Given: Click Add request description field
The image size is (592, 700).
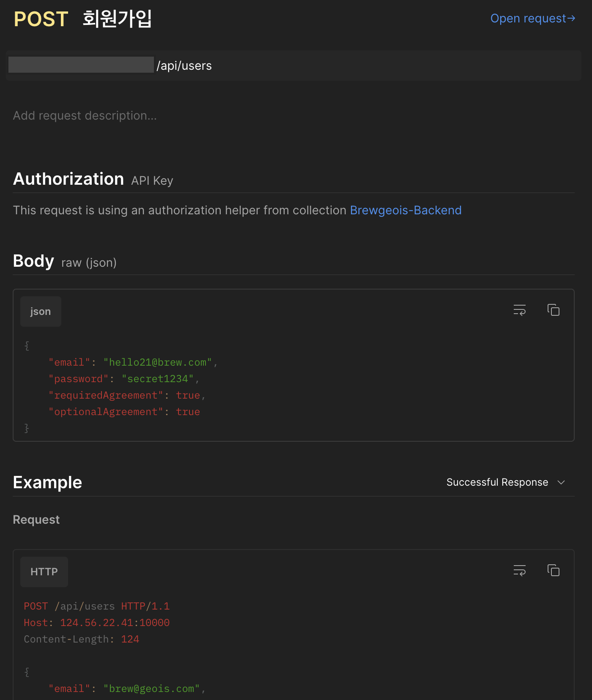Looking at the screenshot, I should (85, 115).
